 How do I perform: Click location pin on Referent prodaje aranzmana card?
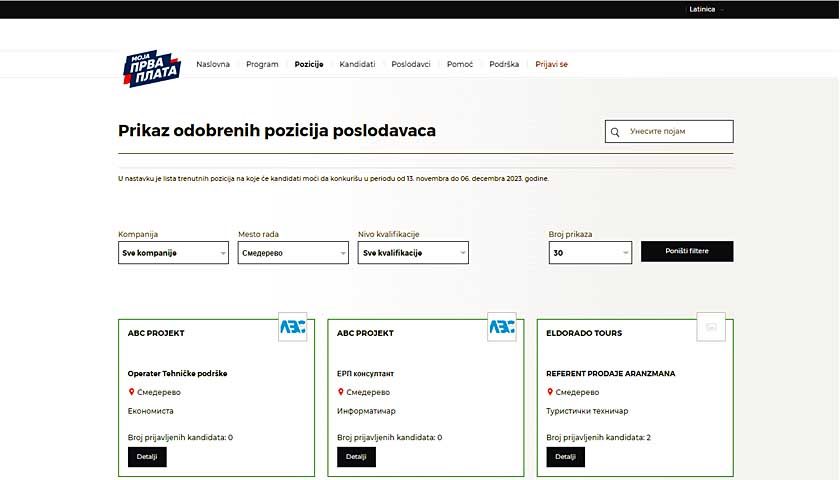pyautogui.click(x=550, y=392)
